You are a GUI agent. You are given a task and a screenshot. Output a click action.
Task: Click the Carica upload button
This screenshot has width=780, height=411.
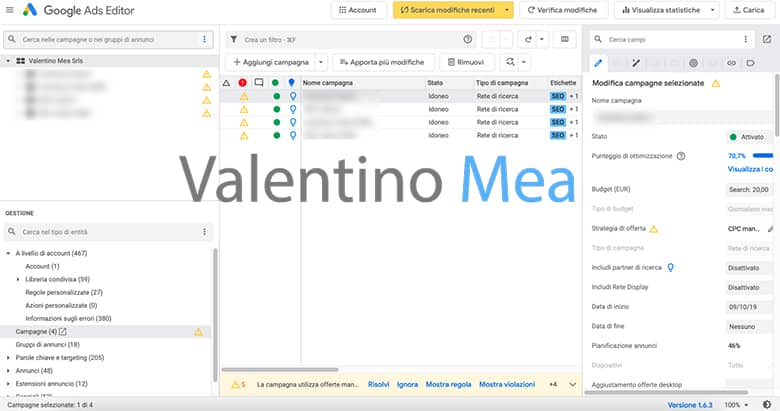point(749,10)
